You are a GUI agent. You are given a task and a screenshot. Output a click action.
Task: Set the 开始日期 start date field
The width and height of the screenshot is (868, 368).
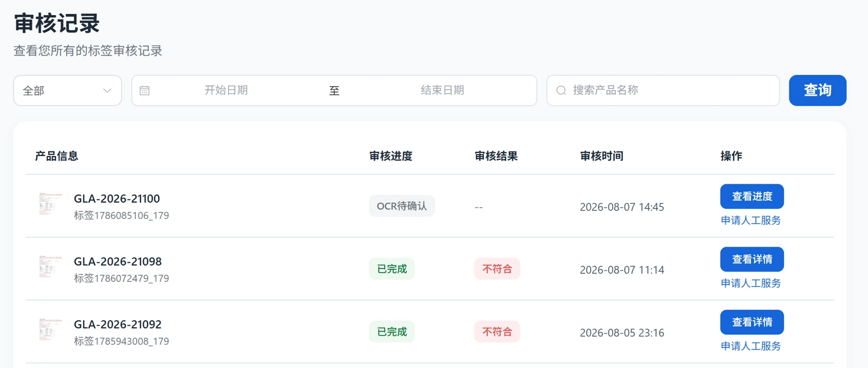click(226, 91)
